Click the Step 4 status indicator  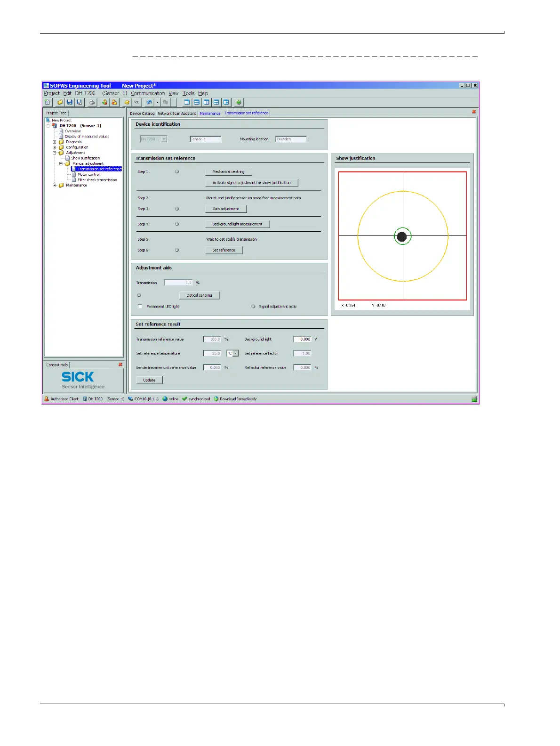point(177,224)
